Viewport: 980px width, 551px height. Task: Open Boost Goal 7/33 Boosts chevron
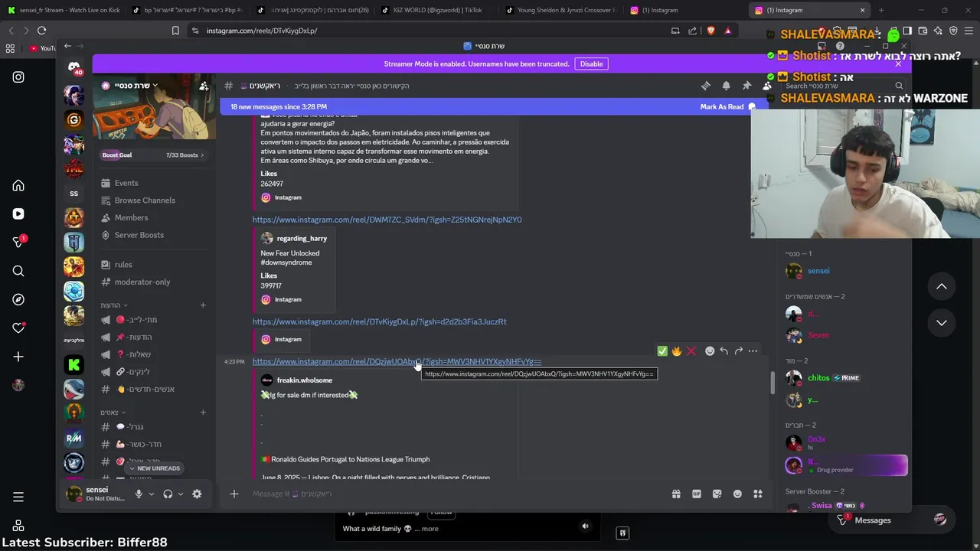pos(202,155)
